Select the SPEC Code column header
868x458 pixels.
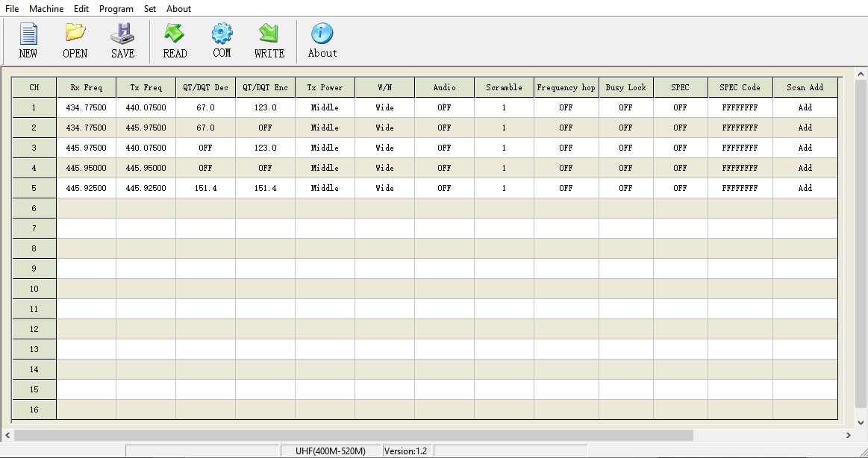(740, 87)
